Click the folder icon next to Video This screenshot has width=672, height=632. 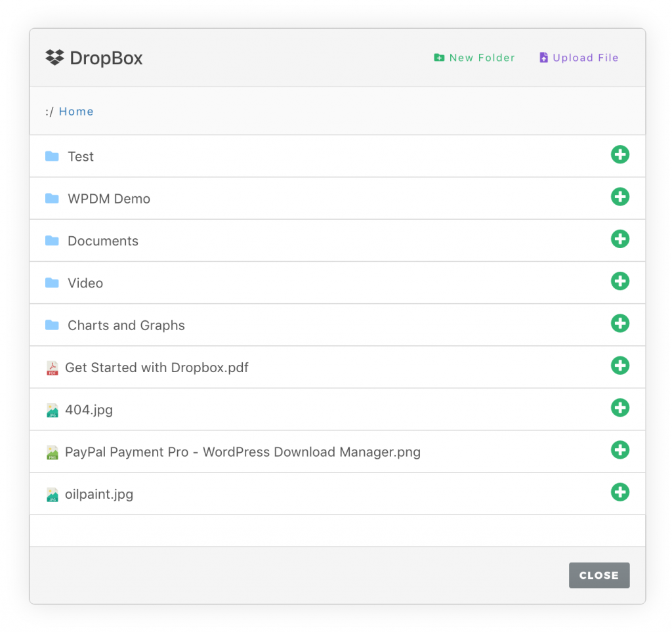[52, 283]
